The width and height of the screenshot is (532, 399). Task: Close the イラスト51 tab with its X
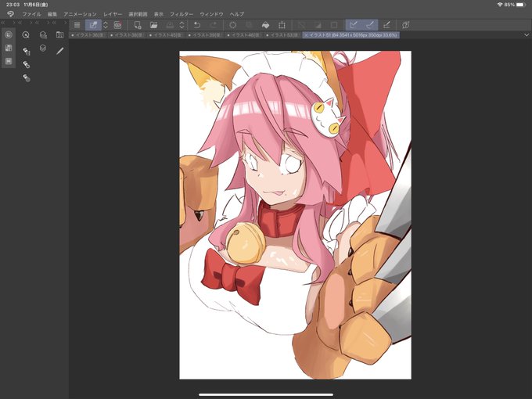click(x=307, y=35)
